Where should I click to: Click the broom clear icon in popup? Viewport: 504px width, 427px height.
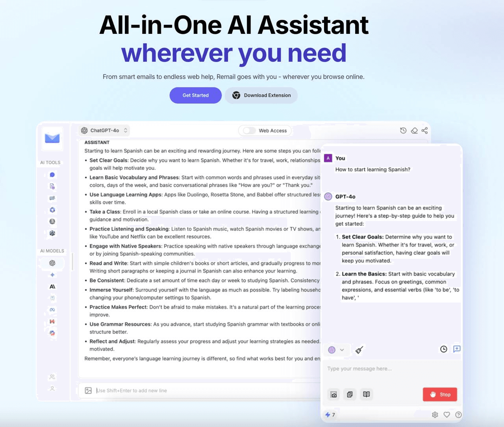click(x=359, y=350)
